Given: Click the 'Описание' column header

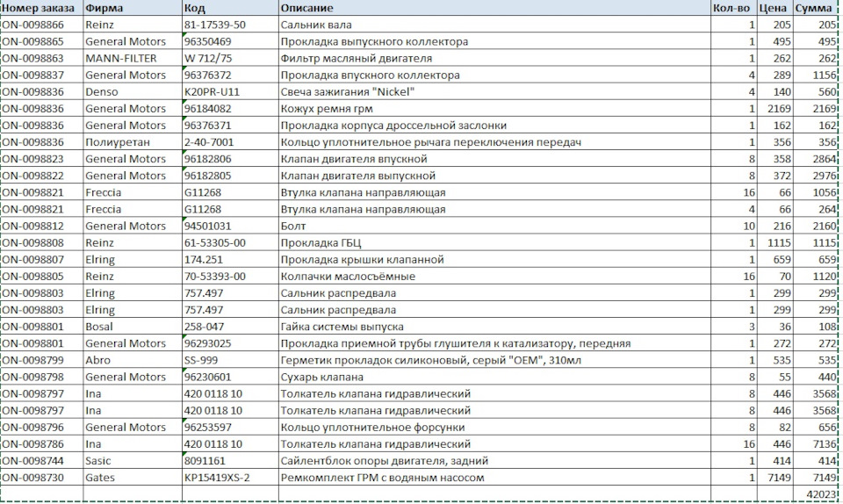Looking at the screenshot, I should pyautogui.click(x=494, y=8).
